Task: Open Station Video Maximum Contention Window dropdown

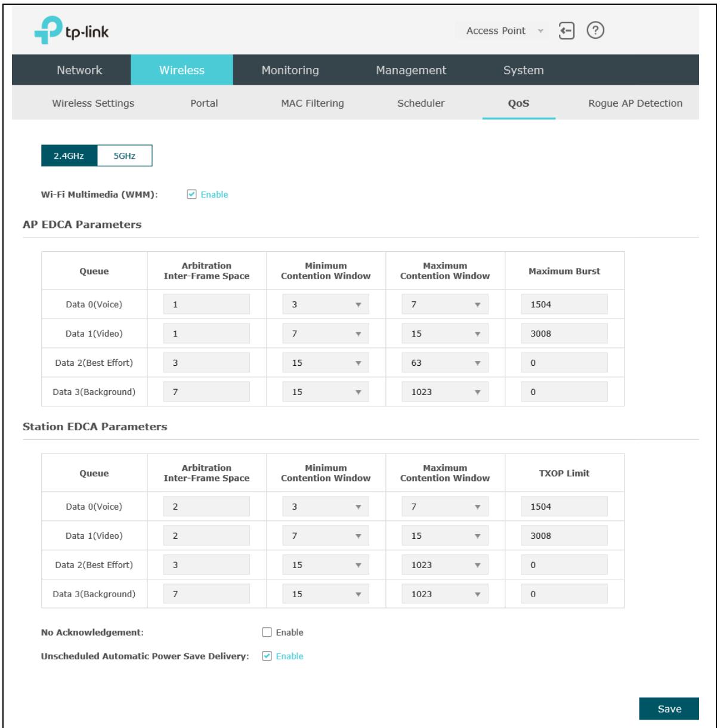Action: [x=445, y=536]
